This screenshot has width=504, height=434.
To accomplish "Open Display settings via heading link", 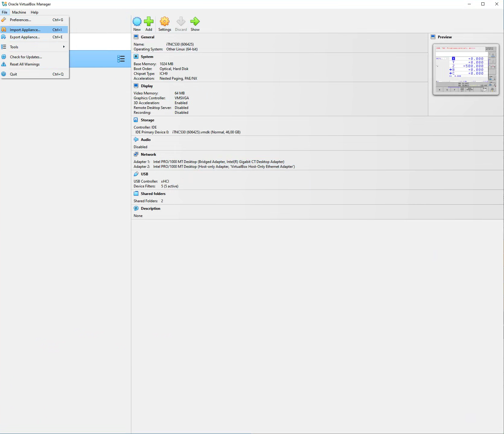I will point(147,86).
